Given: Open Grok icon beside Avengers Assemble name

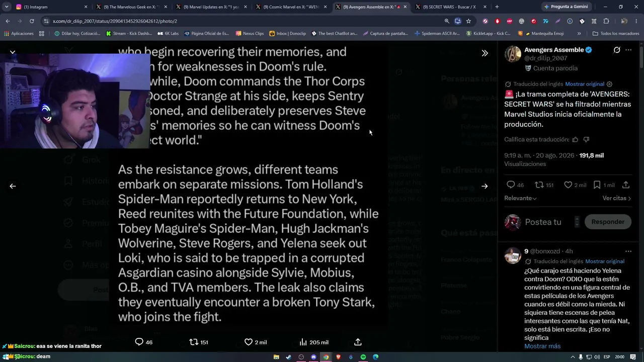Looking at the screenshot, I should pyautogui.click(x=617, y=50).
